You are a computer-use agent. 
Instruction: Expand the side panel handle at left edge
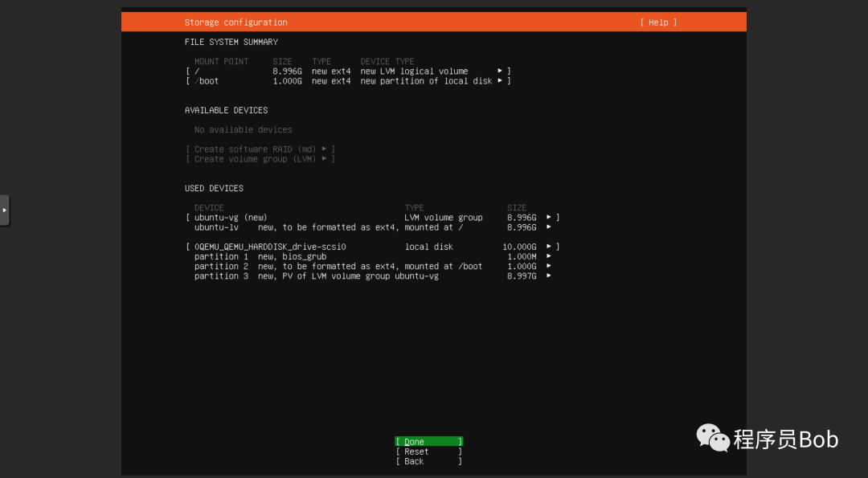5,210
